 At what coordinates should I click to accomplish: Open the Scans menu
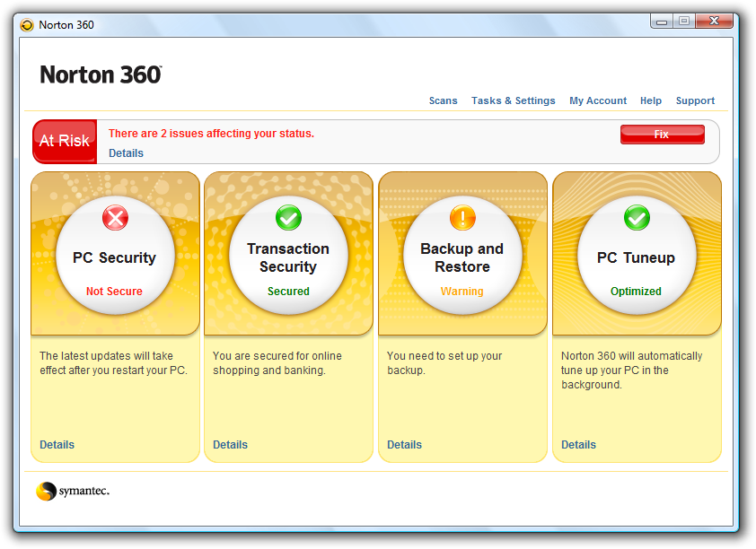pos(443,100)
